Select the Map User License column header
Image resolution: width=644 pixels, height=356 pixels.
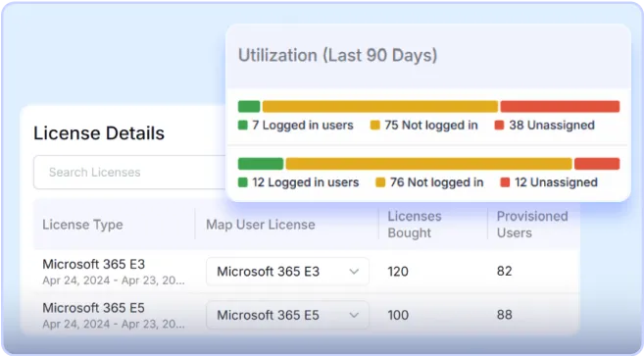(x=261, y=225)
